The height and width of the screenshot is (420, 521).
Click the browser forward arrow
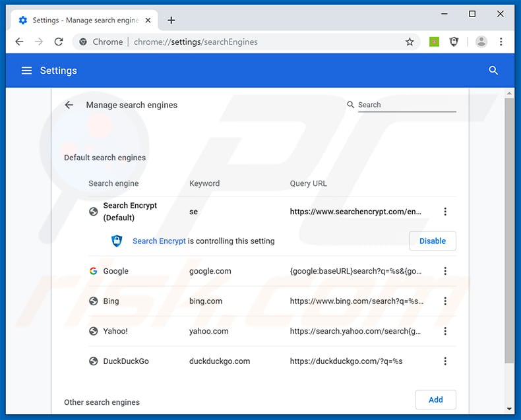(39, 42)
